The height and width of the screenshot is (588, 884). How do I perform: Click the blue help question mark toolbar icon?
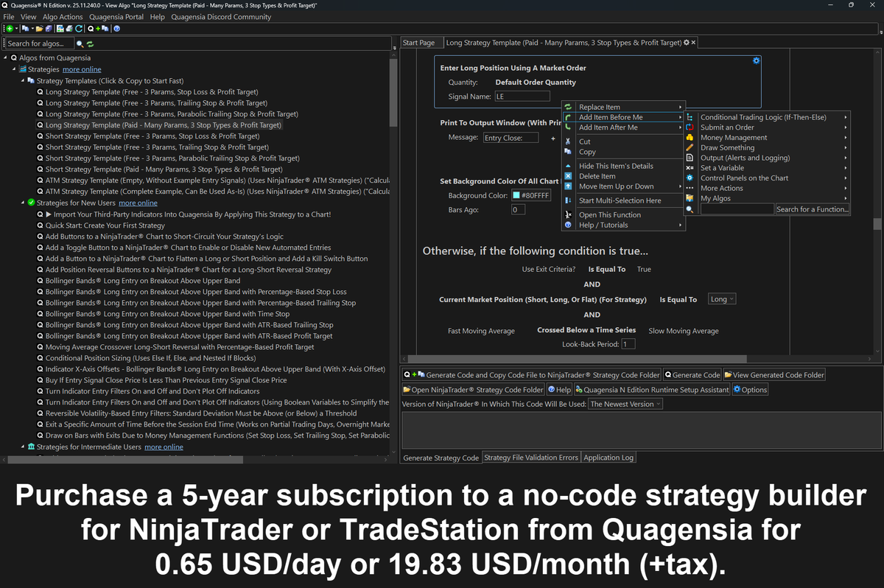pyautogui.click(x=116, y=28)
